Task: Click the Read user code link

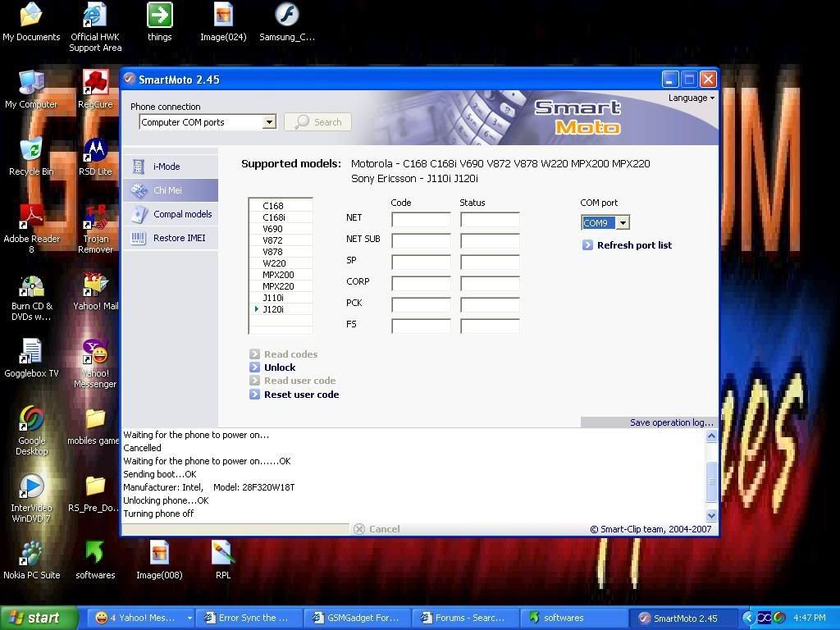Action: click(300, 381)
